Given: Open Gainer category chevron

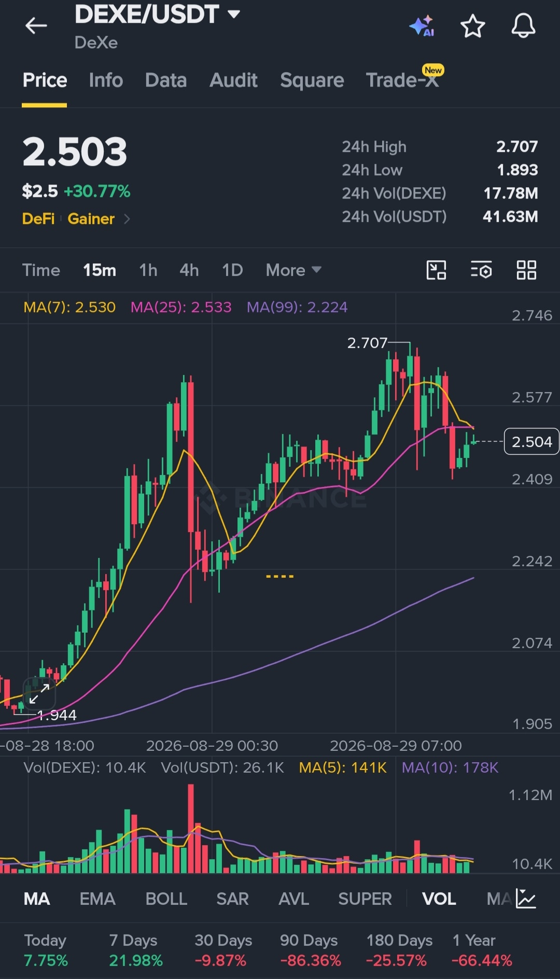Looking at the screenshot, I should 127,219.
